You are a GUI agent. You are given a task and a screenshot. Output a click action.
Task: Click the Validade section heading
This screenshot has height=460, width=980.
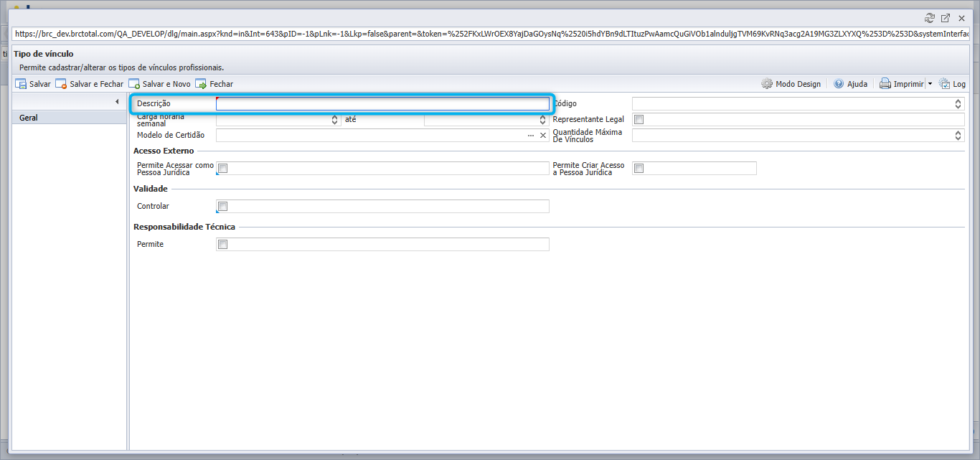click(151, 189)
